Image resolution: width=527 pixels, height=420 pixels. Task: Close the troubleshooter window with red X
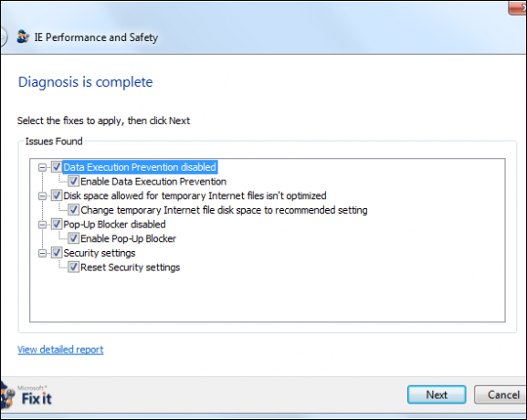(x=518, y=7)
